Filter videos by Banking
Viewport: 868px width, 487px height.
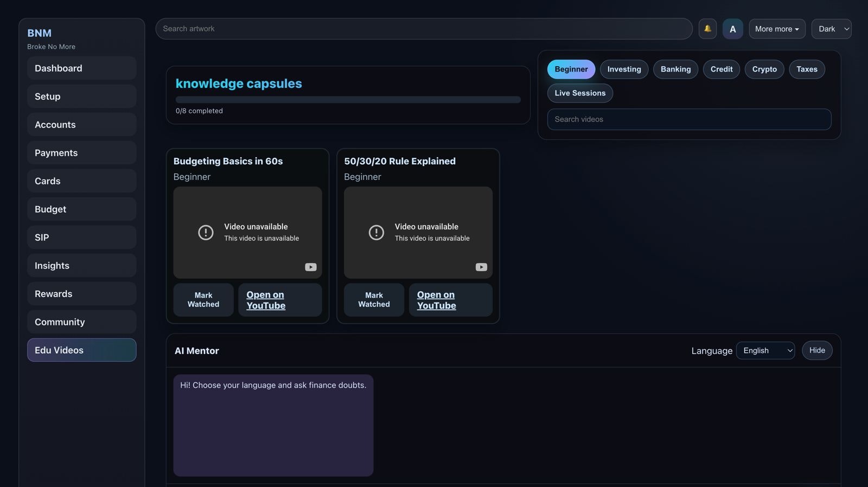coord(675,69)
